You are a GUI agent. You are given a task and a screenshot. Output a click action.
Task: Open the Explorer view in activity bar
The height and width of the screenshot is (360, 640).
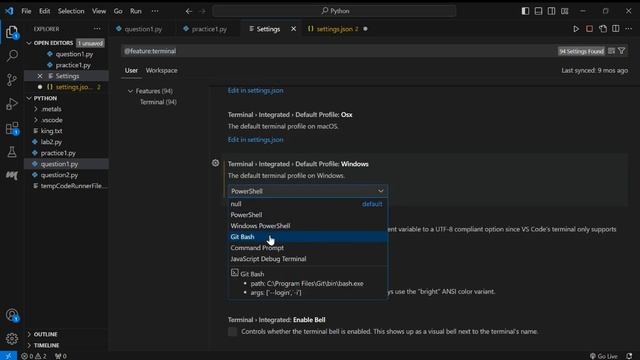coord(12,32)
